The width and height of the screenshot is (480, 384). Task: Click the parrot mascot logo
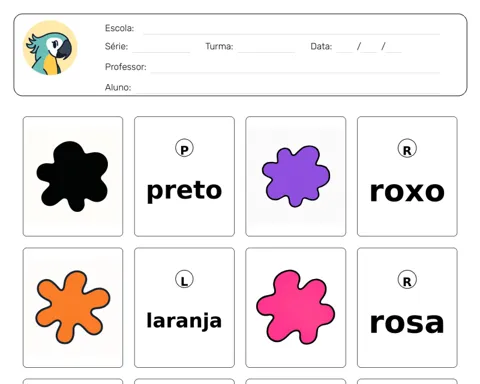50,48
